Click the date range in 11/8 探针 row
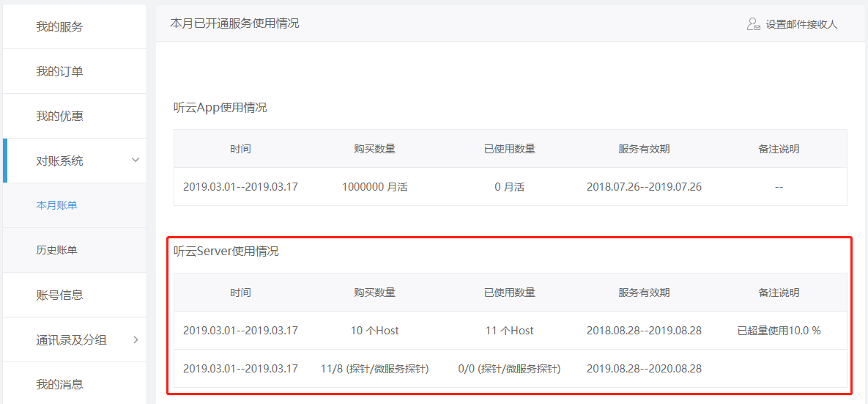Screen dimensions: 868x404 pos(241,369)
